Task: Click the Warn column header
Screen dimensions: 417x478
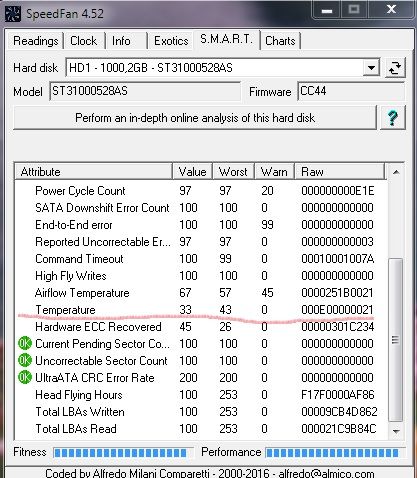Action: [274, 172]
